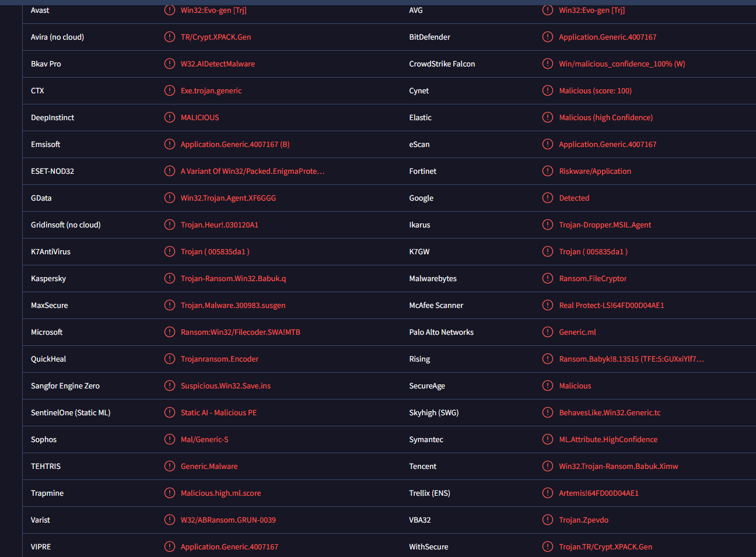Click the Sangfor Engine Zero vendor name
Image resolution: width=756 pixels, height=557 pixels.
[x=65, y=386]
